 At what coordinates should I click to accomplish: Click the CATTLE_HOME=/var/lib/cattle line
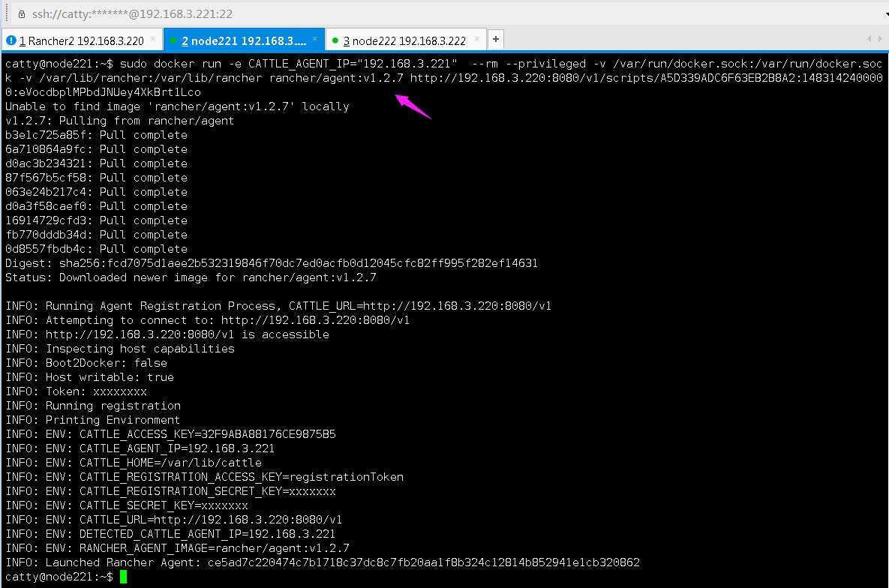coord(134,463)
